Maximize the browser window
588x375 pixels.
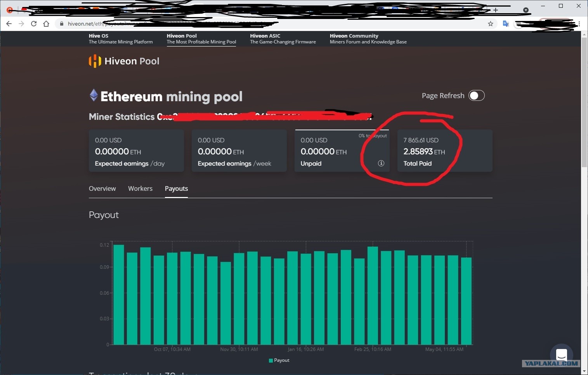point(561,6)
